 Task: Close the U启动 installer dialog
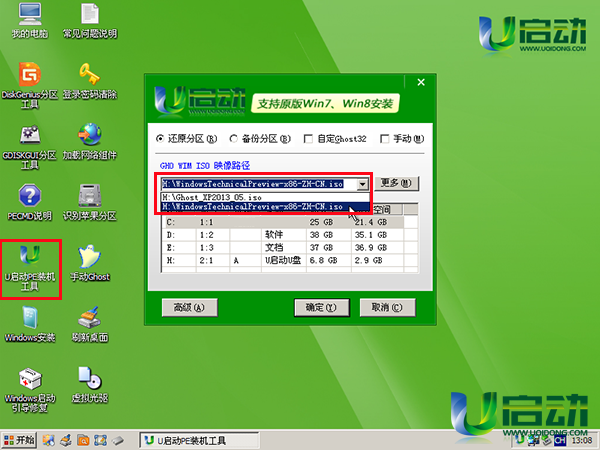[421, 82]
